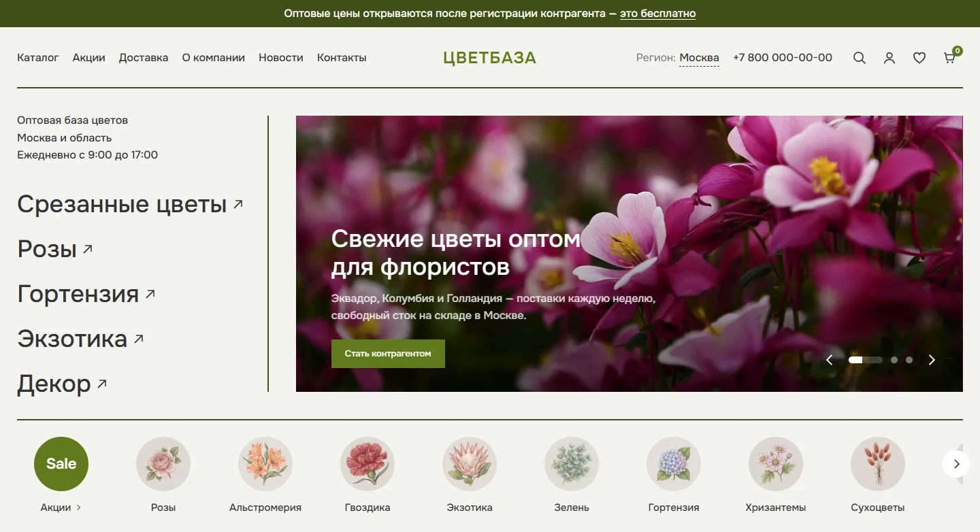The height and width of the screenshot is (532, 980).
Task: Open the Декор sidebar link
Action: (62, 384)
